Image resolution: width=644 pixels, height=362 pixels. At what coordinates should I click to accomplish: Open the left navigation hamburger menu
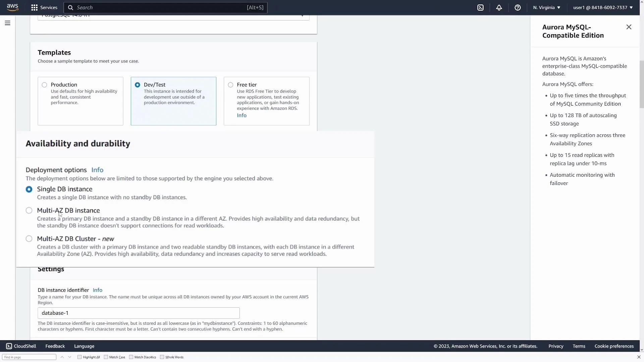(x=7, y=23)
